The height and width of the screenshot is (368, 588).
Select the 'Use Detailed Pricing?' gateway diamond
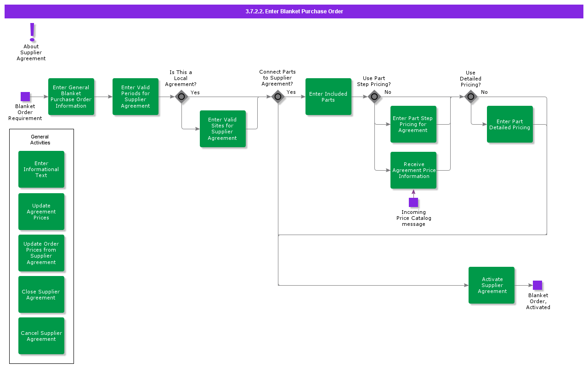(471, 97)
